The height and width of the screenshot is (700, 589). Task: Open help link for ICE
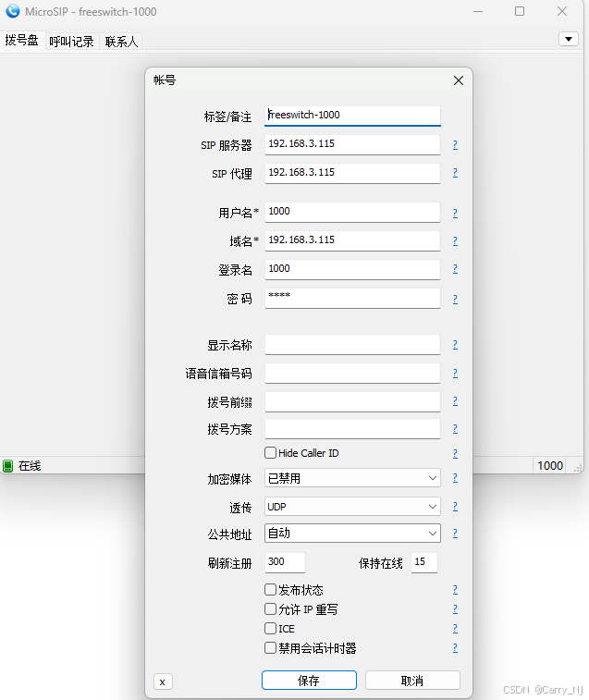click(x=455, y=629)
